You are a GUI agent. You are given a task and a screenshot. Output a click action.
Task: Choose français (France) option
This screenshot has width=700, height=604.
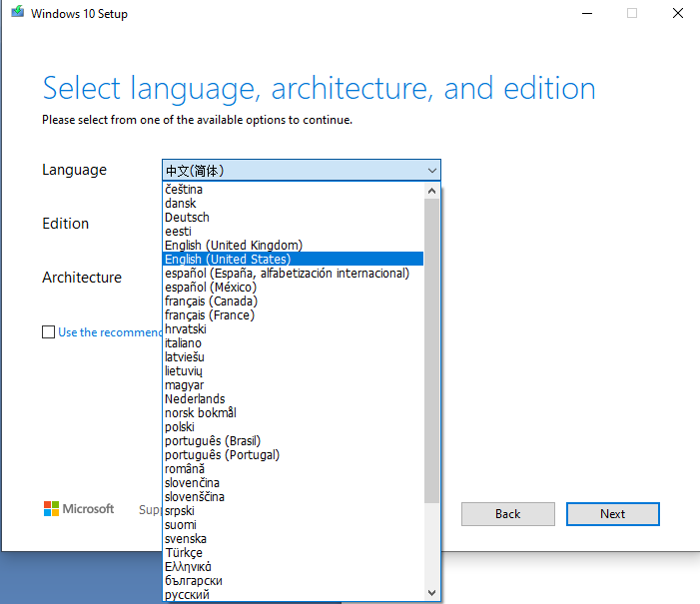293,315
